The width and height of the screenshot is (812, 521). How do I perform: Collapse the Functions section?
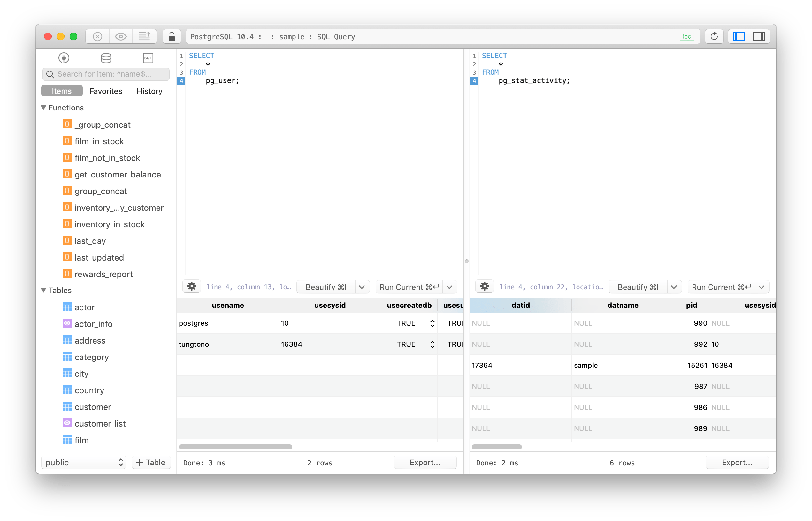pyautogui.click(x=44, y=108)
